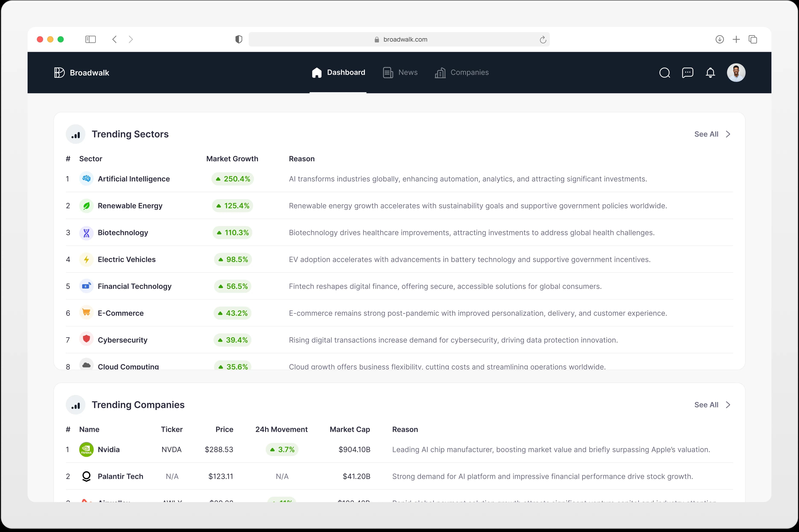Click the browser privacy shield icon
The width and height of the screenshot is (799, 532).
click(239, 39)
